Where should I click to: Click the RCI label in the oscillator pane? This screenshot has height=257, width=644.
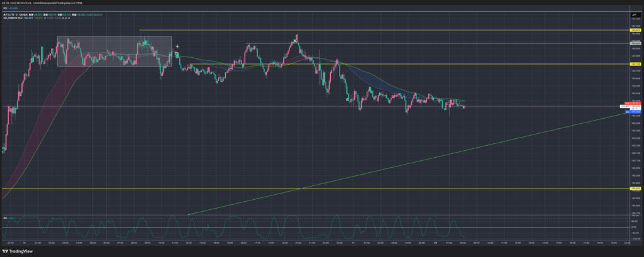6,218
